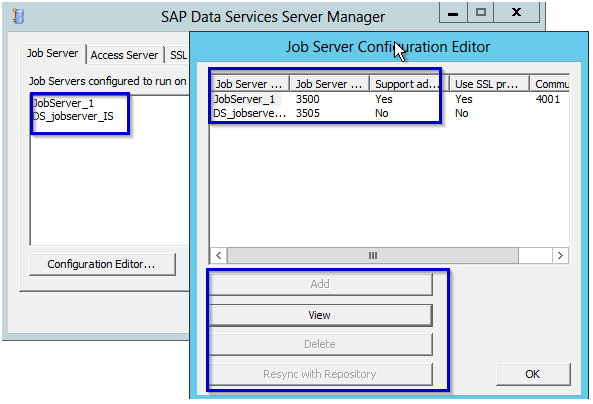Click the Support adapter column header
This screenshot has height=404, width=593.
pos(409,84)
